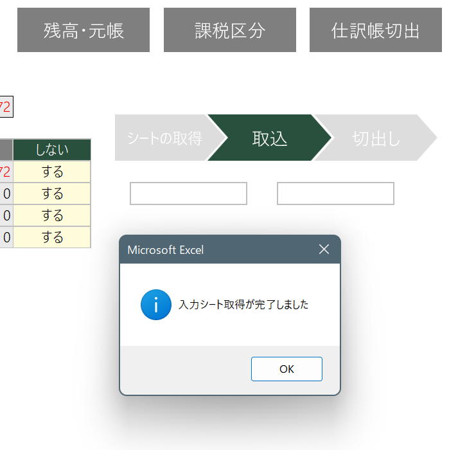Click the Microsoft Excel dialog title
This screenshot has width=476, height=450.
[x=166, y=250]
